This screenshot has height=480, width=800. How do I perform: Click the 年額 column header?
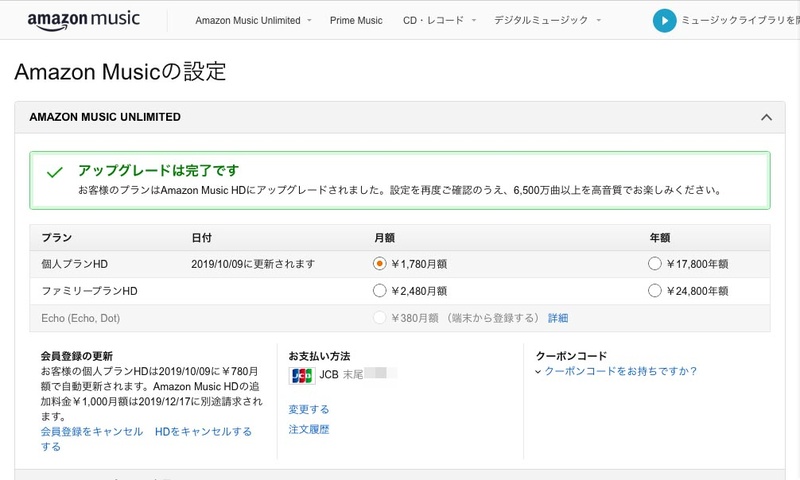[660, 238]
